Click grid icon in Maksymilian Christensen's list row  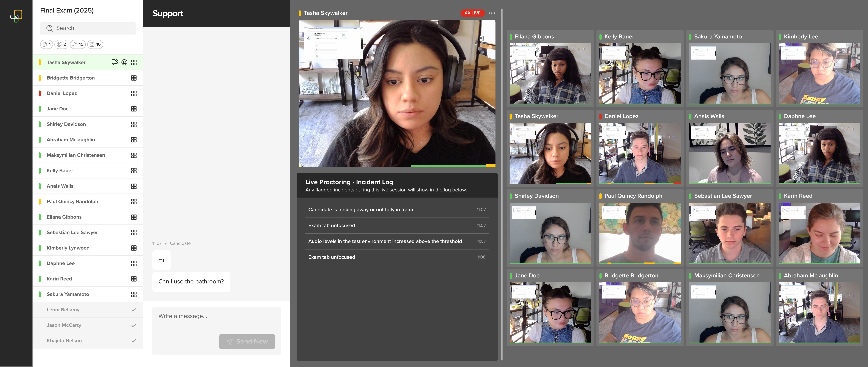134,155
